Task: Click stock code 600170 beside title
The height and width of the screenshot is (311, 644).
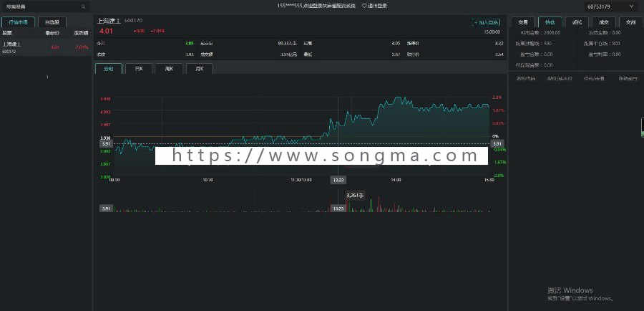Action: click(x=133, y=21)
